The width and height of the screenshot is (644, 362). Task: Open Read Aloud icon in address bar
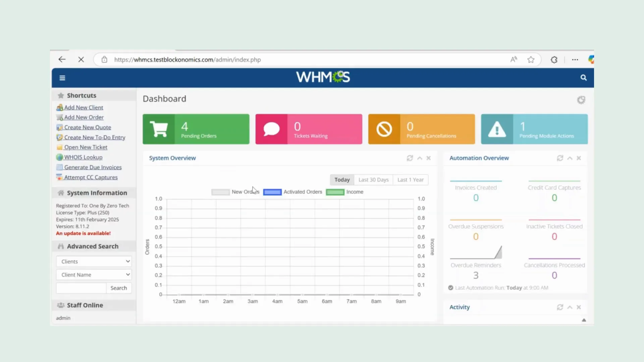pyautogui.click(x=514, y=59)
